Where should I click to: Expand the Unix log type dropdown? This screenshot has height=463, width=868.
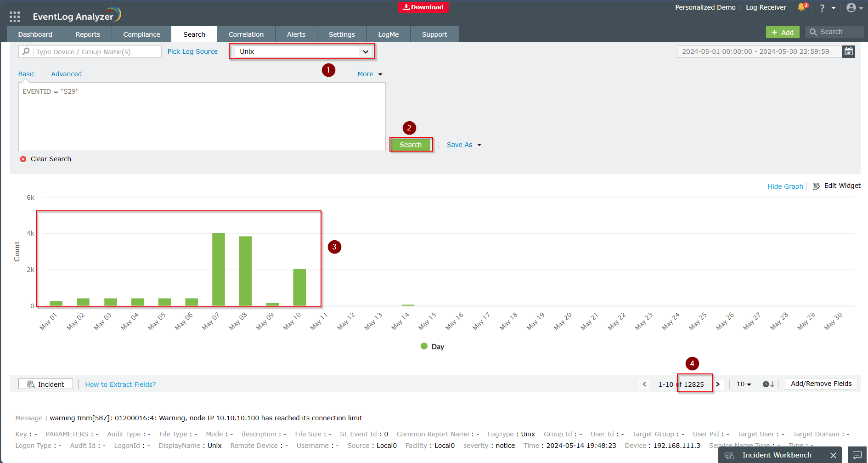366,51
